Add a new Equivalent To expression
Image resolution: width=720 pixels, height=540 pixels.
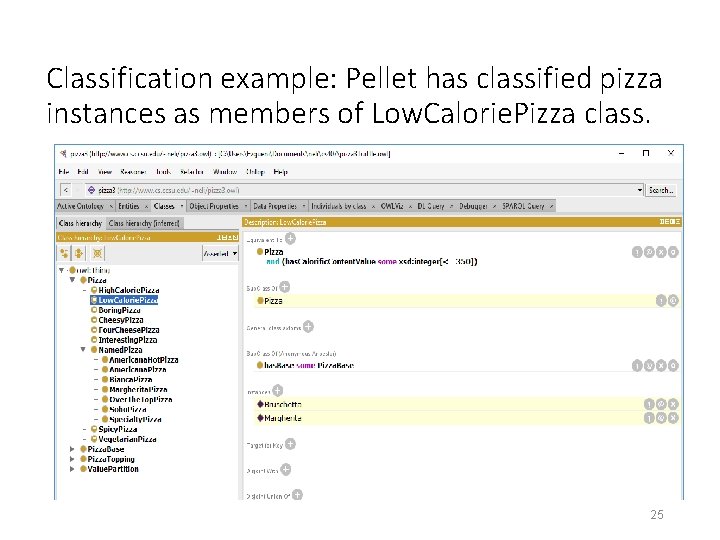pyautogui.click(x=290, y=239)
